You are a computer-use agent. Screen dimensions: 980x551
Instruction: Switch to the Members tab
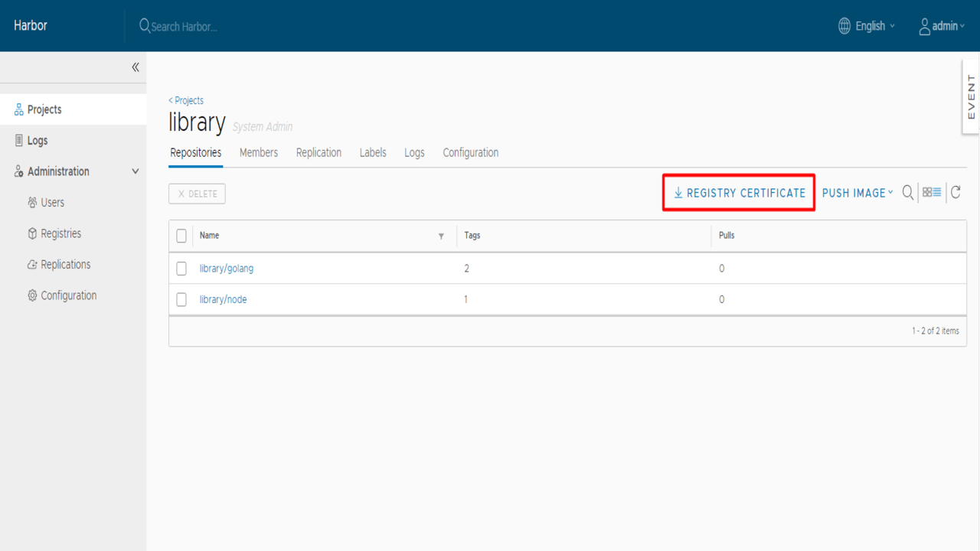258,152
